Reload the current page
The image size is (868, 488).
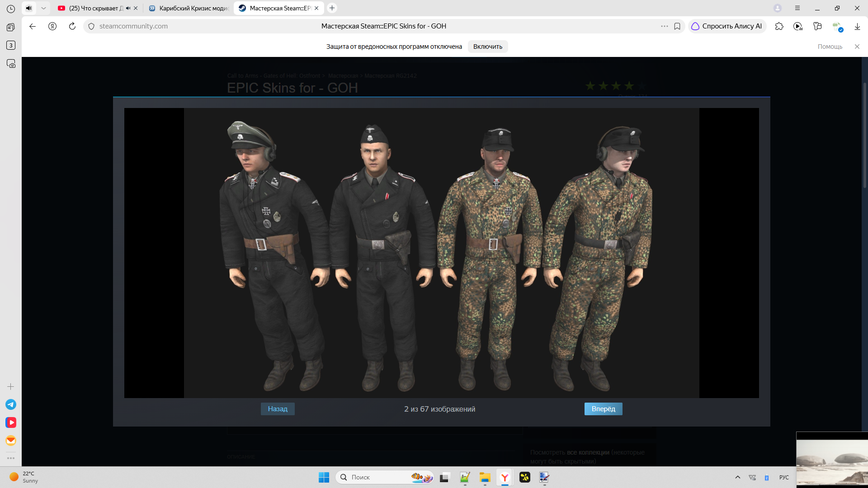(72, 26)
